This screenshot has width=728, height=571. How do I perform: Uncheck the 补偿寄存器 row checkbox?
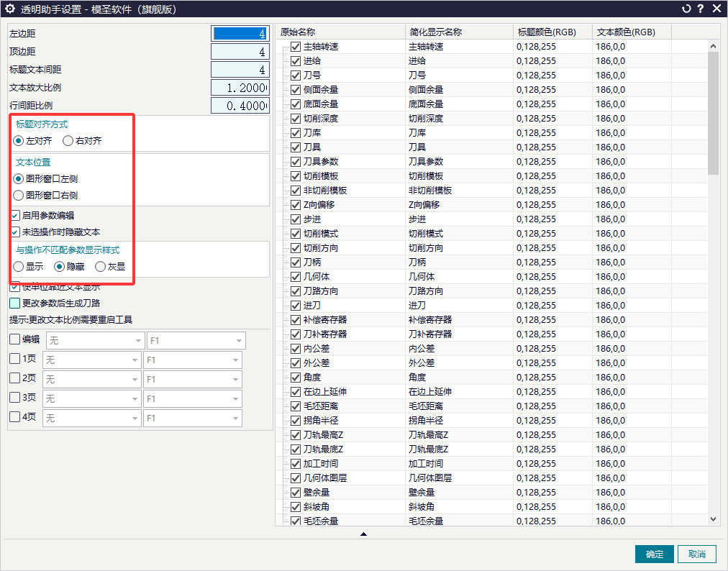coord(296,320)
